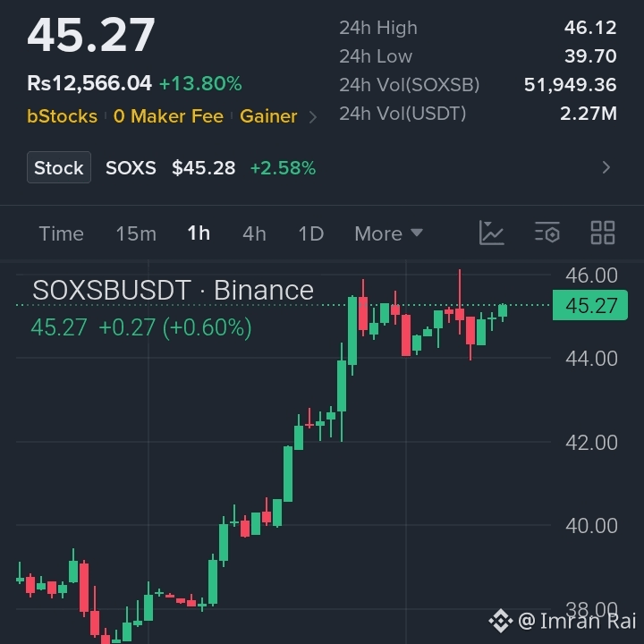The height and width of the screenshot is (644, 644).
Task: Tap the 24h Vol(SOXSB) value 51,949.36
Action: click(570, 85)
